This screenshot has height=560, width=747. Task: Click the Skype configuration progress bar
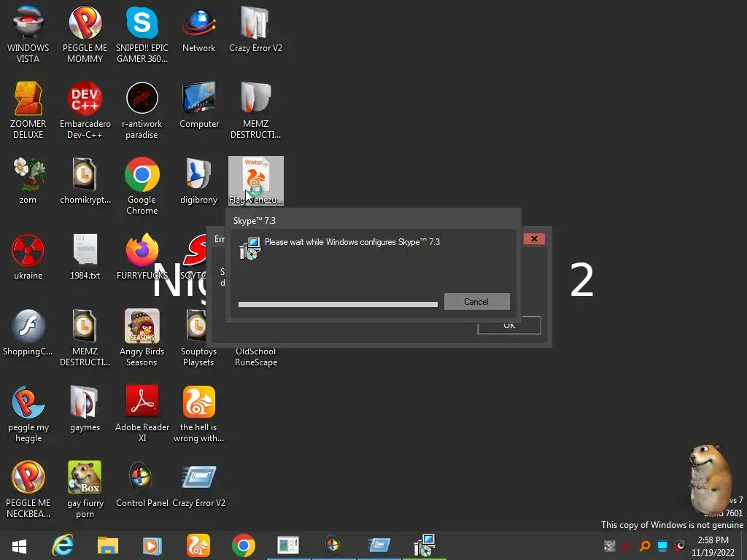click(x=338, y=304)
